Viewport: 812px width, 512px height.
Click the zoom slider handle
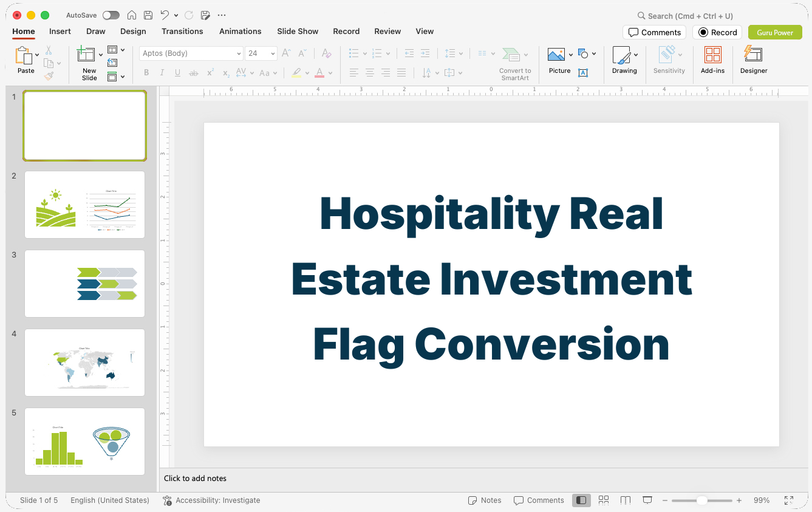point(701,500)
